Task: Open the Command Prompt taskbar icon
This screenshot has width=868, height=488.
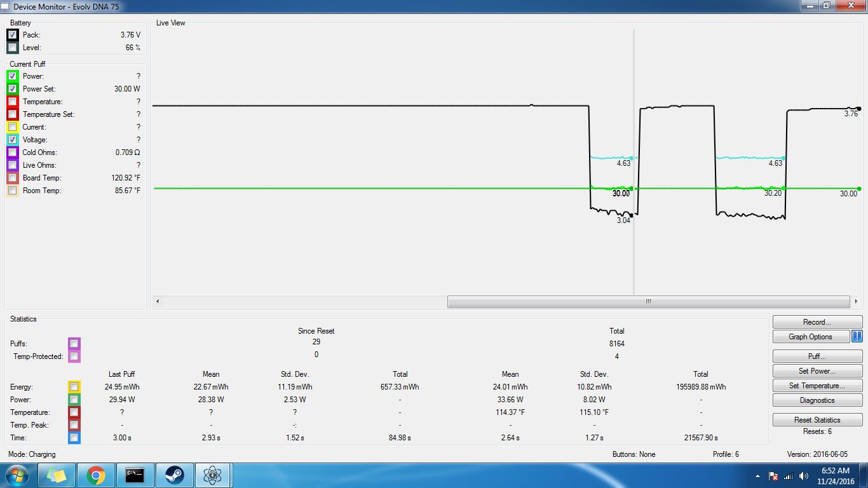Action: tap(135, 475)
